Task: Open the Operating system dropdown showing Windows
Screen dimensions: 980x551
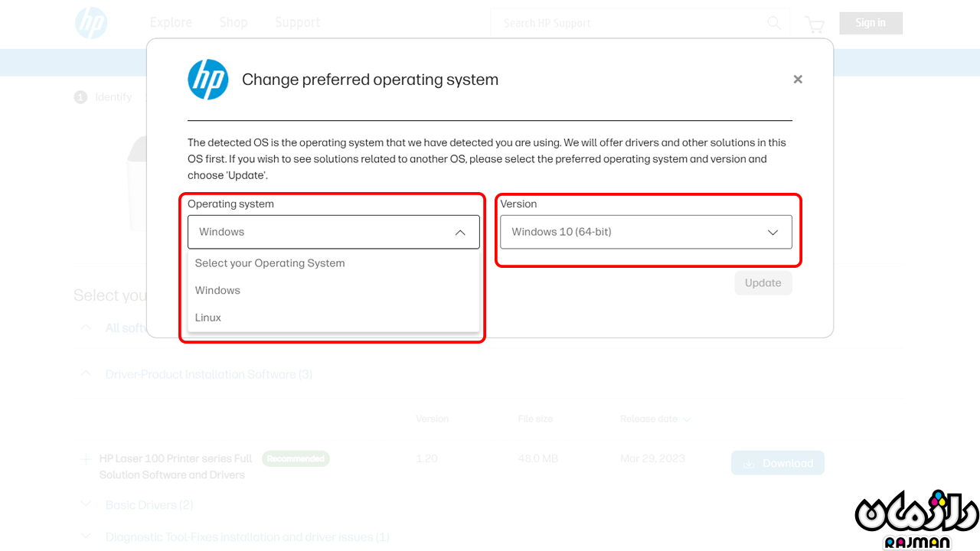Action: coord(334,232)
